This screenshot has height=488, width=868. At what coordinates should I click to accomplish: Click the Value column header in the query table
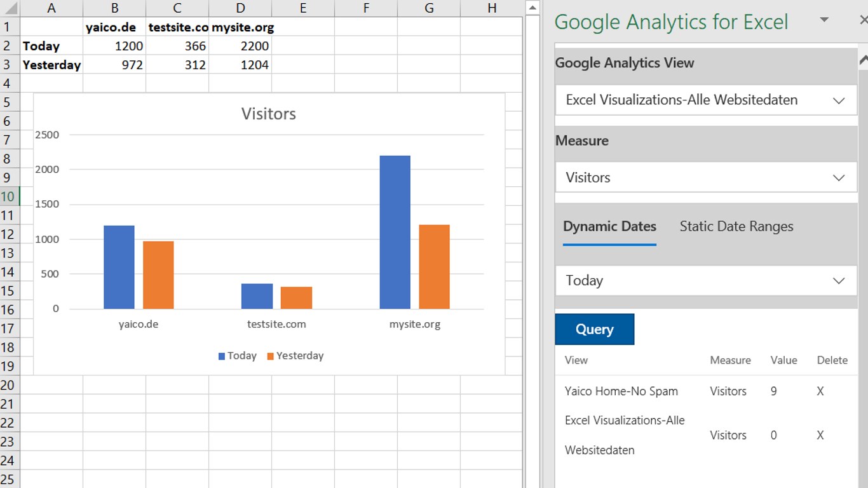pos(783,360)
